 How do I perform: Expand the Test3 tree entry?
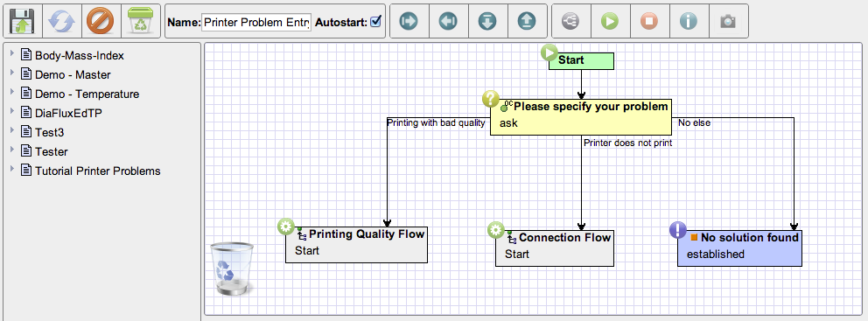click(12, 130)
